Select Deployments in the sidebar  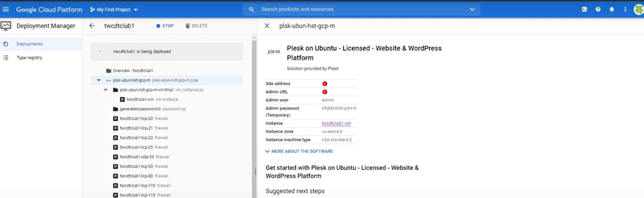pos(29,44)
